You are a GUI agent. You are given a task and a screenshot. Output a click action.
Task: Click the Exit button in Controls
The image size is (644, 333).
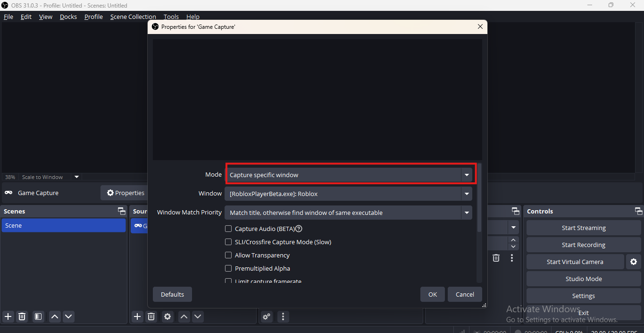coord(584,313)
